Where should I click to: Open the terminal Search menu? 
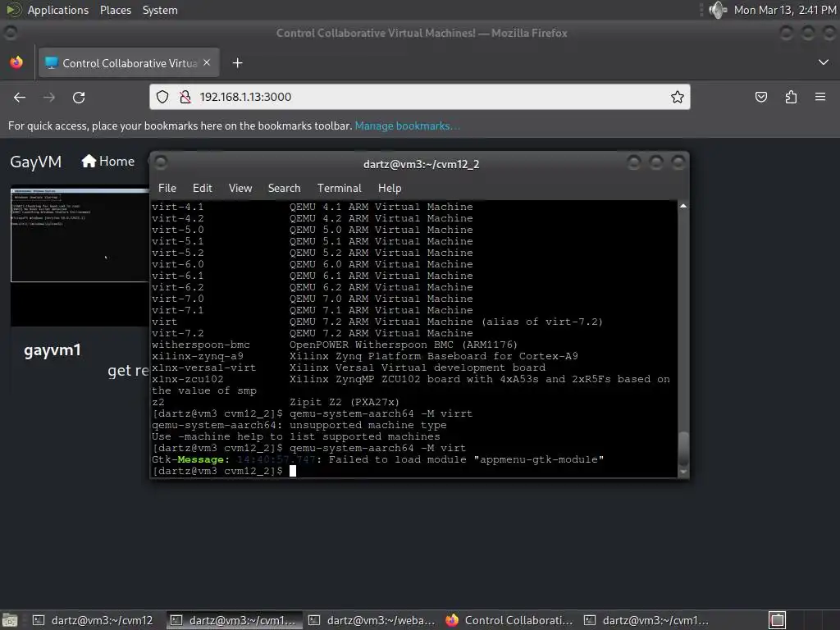tap(284, 188)
